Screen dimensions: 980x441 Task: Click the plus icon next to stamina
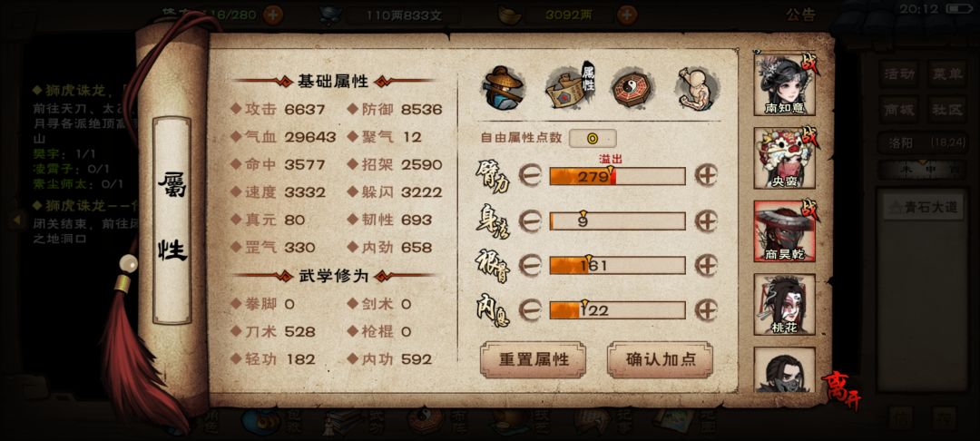(272, 15)
